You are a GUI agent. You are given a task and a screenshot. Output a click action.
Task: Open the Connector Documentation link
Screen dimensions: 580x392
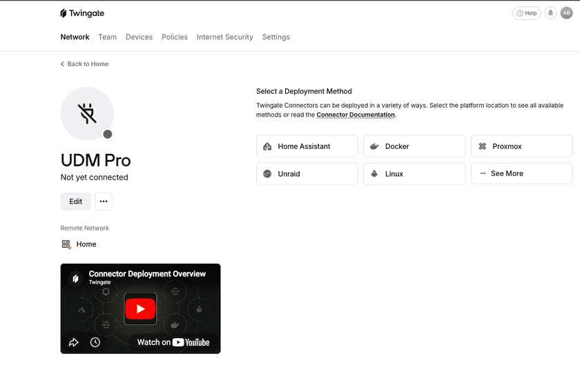pyautogui.click(x=356, y=115)
